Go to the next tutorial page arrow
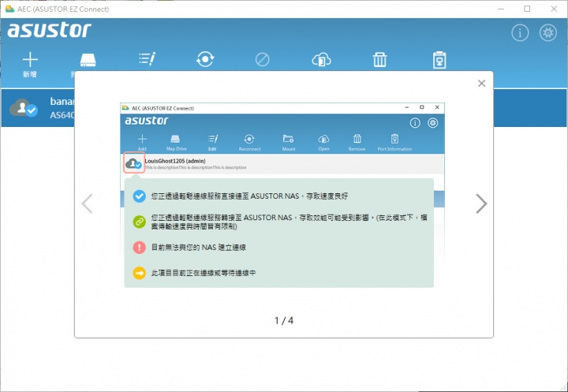Screen dimensions: 568x392 pos(481,203)
